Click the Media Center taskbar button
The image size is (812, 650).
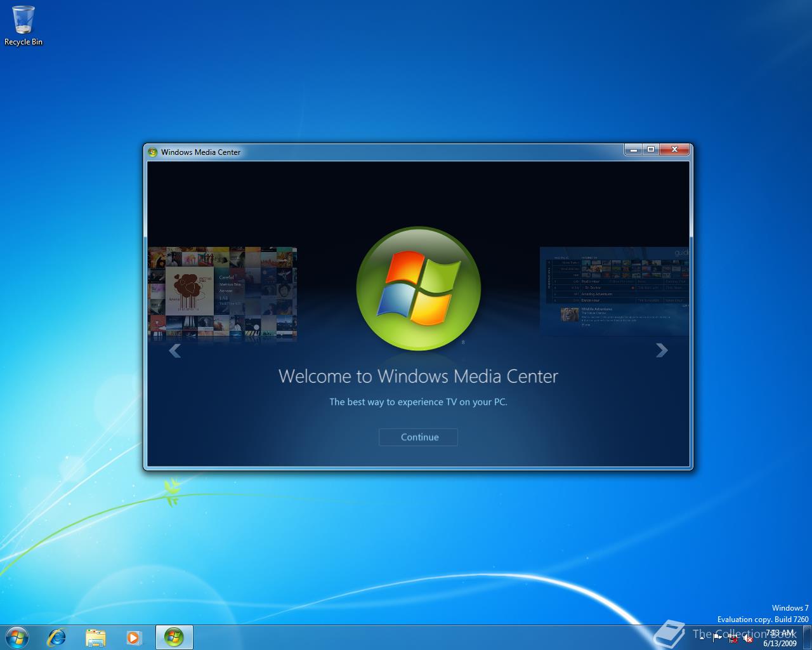point(174,637)
